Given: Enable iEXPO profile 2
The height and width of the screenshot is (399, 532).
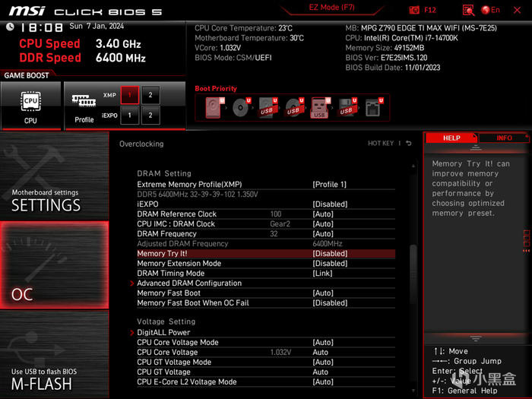Looking at the screenshot, I should tap(150, 116).
